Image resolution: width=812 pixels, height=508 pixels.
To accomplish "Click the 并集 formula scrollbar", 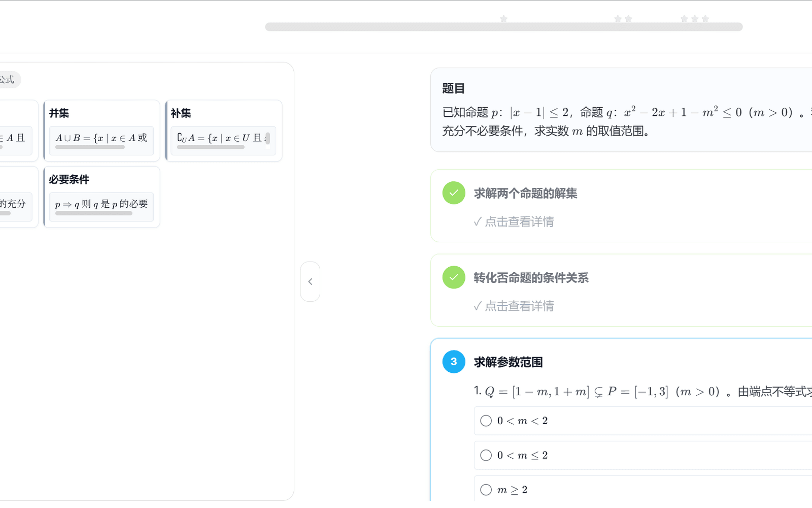I will point(90,147).
